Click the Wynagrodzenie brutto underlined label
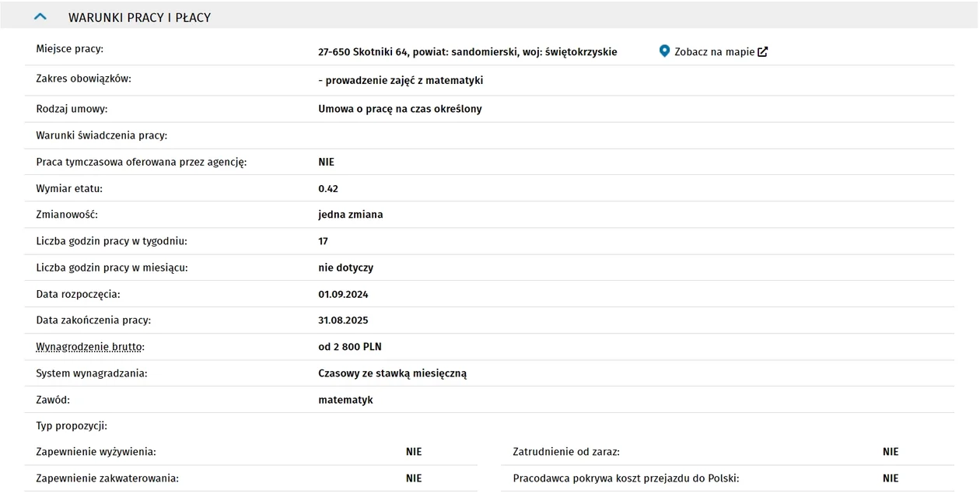Image resolution: width=980 pixels, height=497 pixels. pos(90,347)
